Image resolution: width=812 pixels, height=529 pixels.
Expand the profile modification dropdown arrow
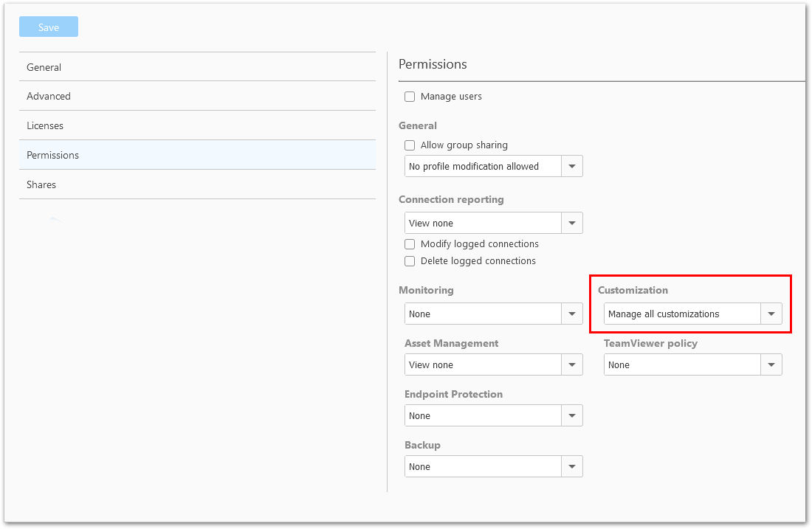[572, 166]
